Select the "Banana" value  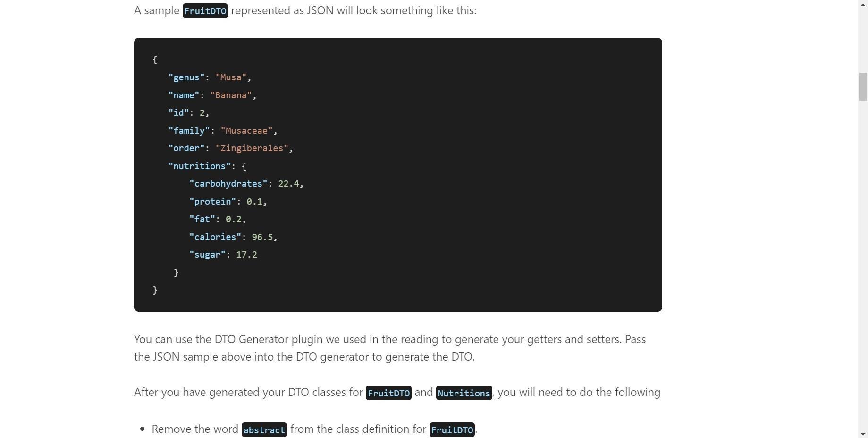point(231,95)
